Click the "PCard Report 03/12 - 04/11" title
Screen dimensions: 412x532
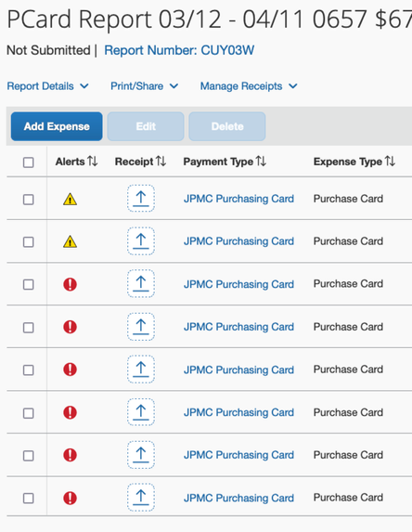155,19
